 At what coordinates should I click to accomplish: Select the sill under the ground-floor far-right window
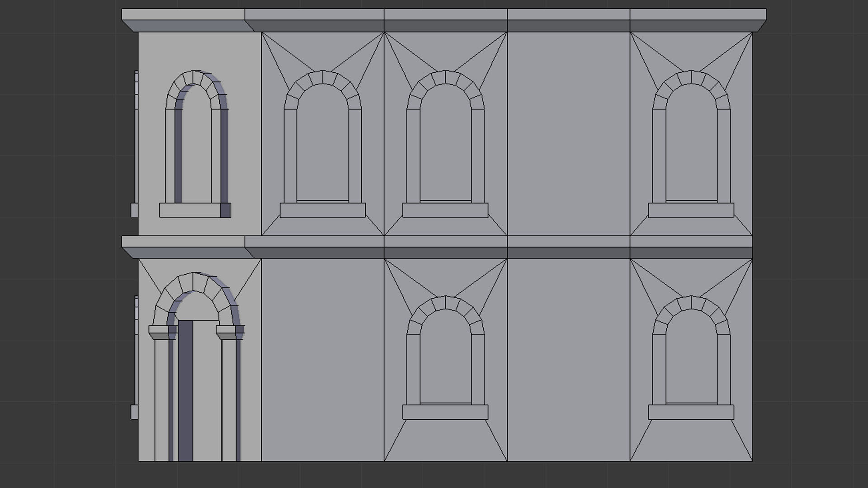point(691,412)
